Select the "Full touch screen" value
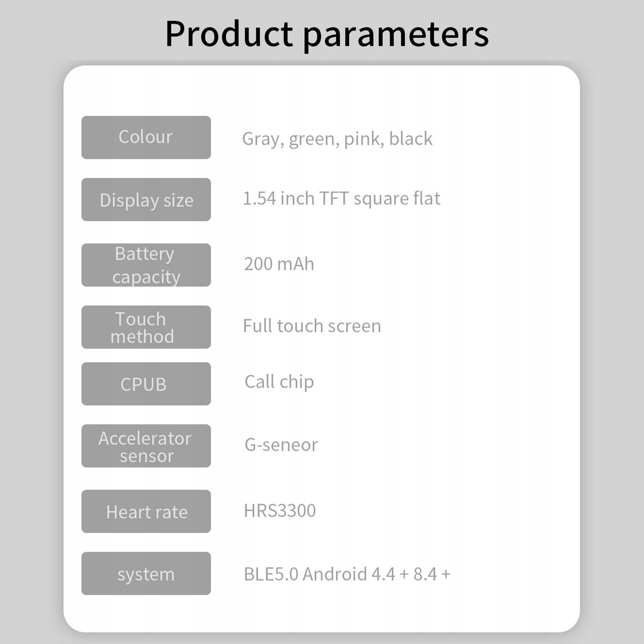 click(312, 326)
